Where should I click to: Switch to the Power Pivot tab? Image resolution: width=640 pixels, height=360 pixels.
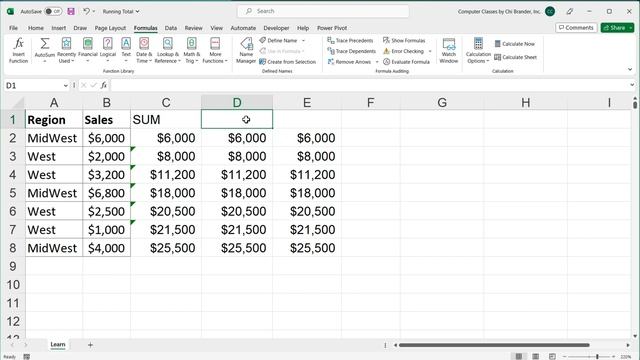[332, 28]
